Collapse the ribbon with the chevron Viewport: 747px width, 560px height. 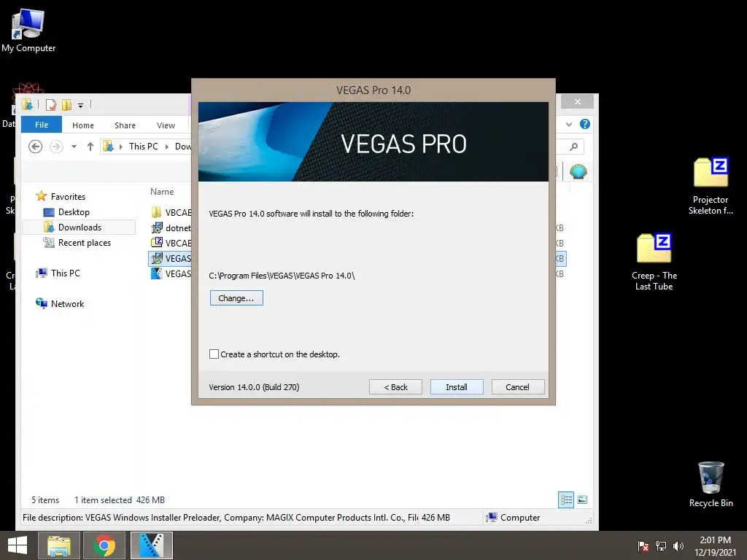(569, 124)
